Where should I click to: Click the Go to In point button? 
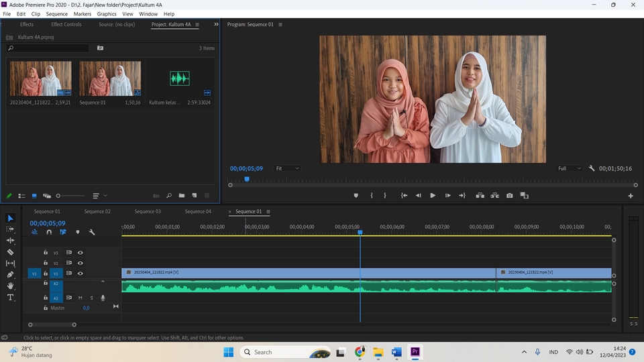[x=404, y=195]
